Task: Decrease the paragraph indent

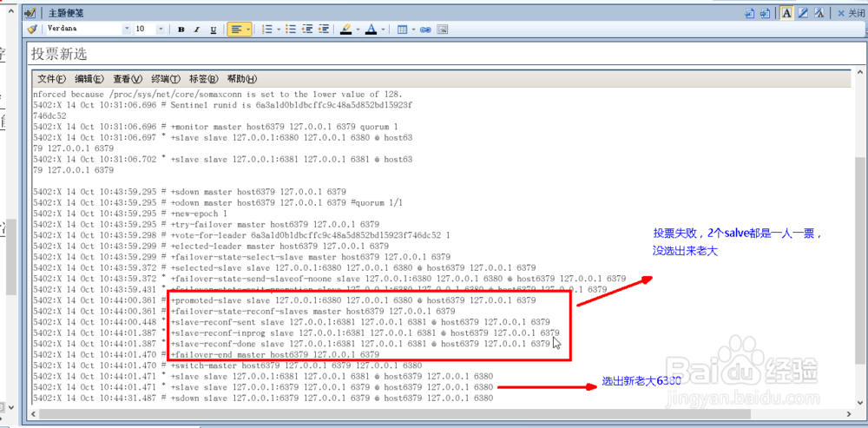Action: coord(307,30)
